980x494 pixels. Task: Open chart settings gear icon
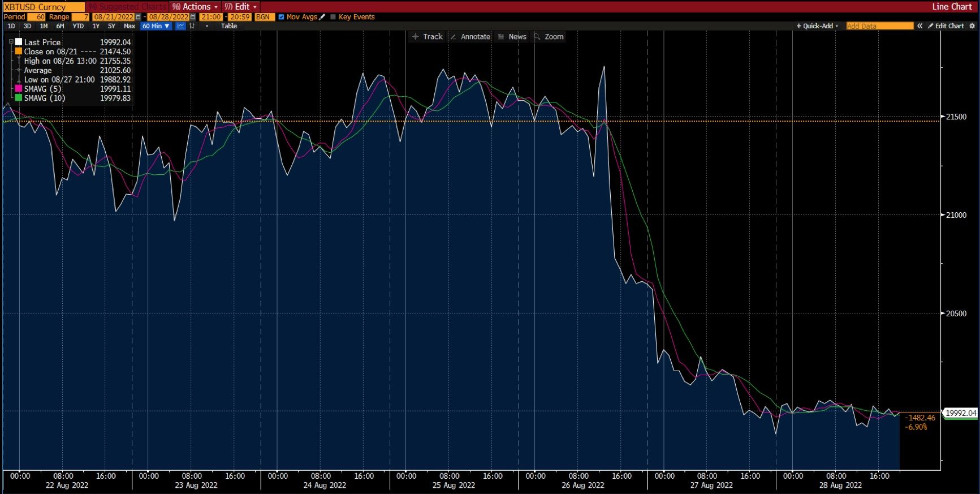pos(973,26)
